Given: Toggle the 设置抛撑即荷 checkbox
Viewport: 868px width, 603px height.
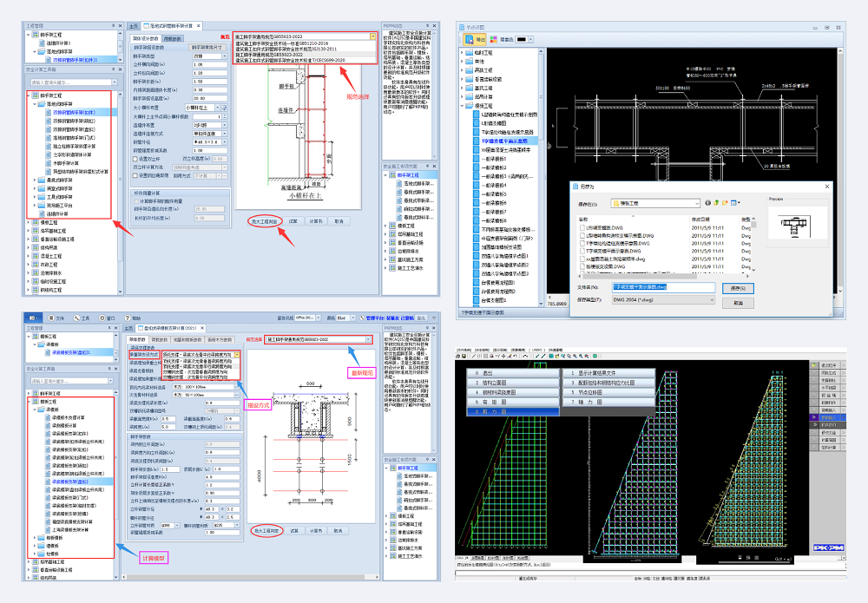Looking at the screenshot, I should 135,174.
